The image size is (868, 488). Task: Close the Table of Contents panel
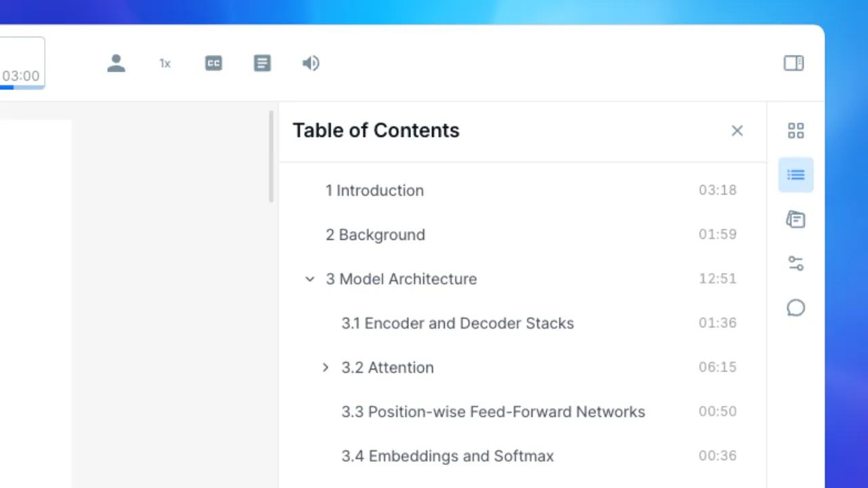pyautogui.click(x=737, y=131)
